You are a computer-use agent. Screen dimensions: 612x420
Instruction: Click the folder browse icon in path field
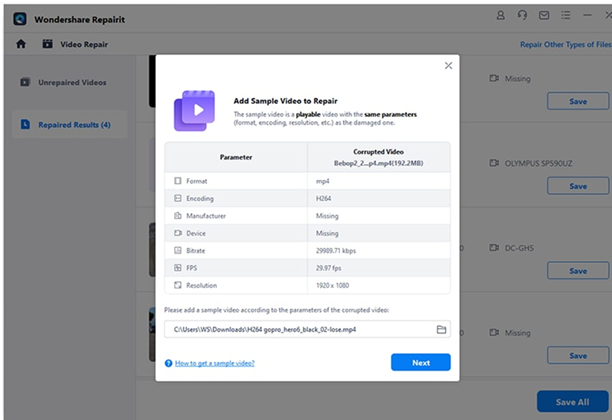[x=441, y=329]
